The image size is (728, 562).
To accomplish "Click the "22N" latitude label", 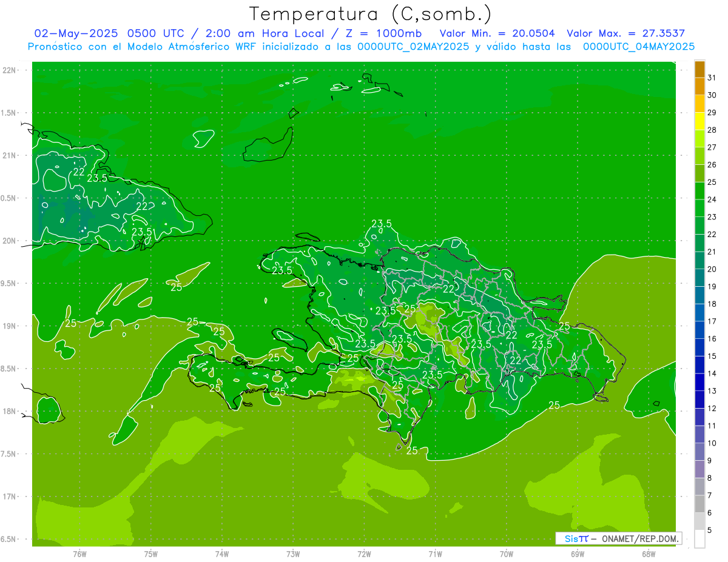I will pyautogui.click(x=9, y=70).
